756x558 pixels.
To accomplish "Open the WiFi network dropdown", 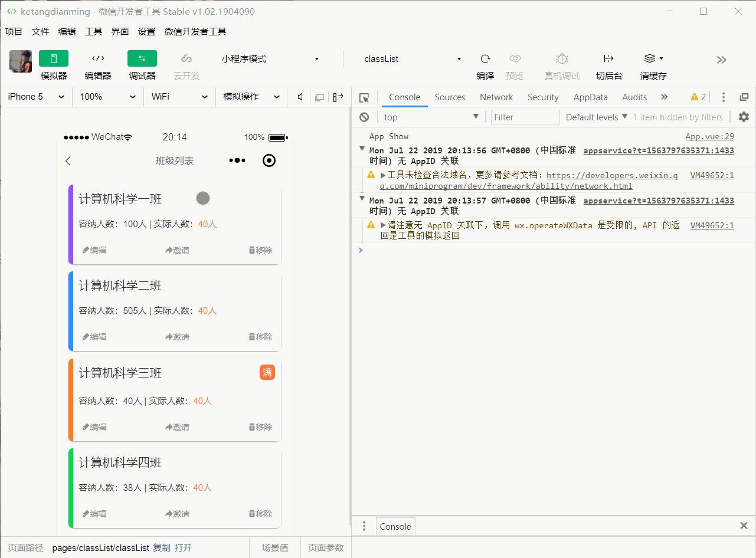I will (179, 97).
